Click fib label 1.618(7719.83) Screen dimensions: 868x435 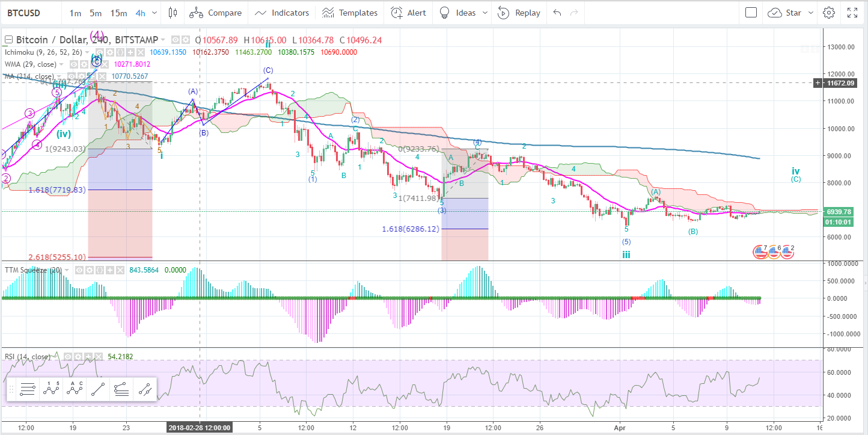coord(57,190)
